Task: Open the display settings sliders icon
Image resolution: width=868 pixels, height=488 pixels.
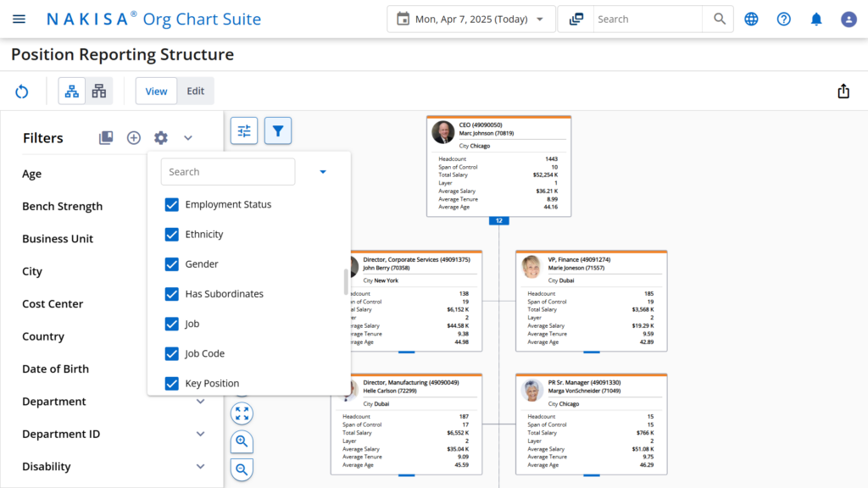Action: (243, 130)
